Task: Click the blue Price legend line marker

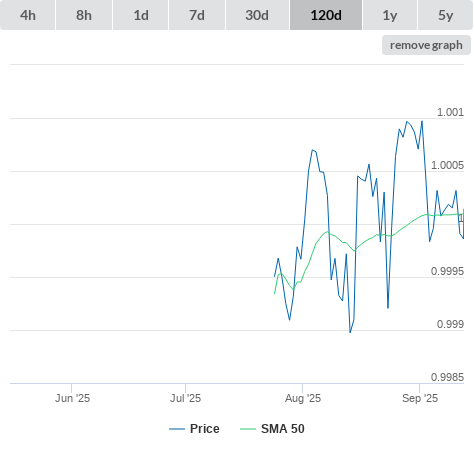Action: tap(177, 429)
